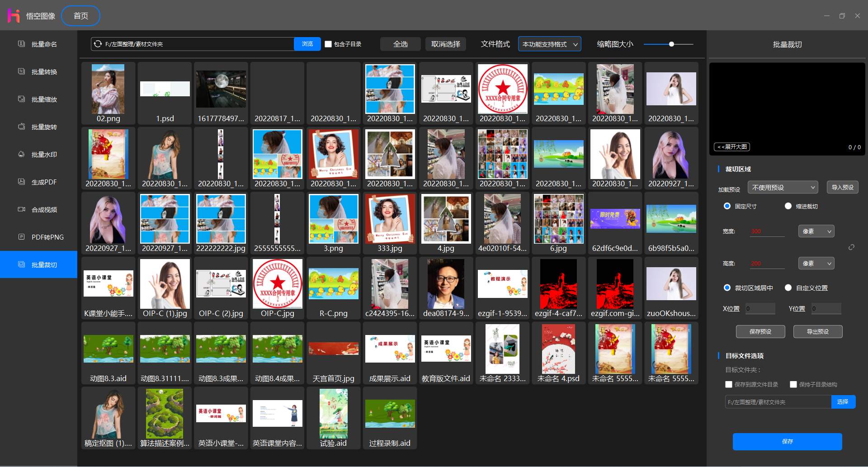Open the 首页 tab
The image size is (868, 467).
pyautogui.click(x=81, y=16)
